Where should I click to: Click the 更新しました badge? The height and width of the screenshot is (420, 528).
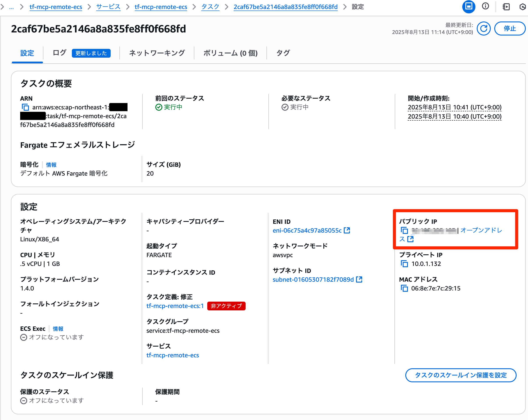[x=91, y=53]
